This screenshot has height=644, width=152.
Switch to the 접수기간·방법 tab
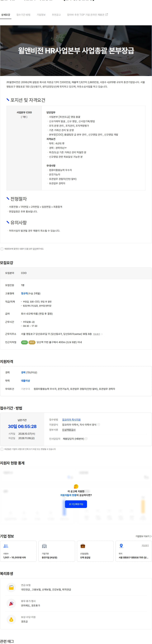click(x=23, y=15)
